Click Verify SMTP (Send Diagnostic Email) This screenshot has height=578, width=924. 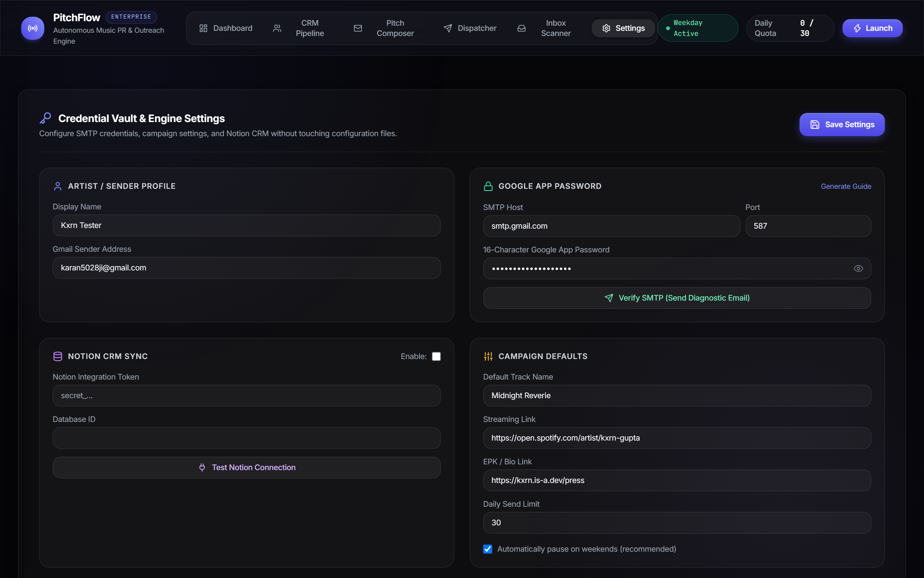[x=677, y=298]
